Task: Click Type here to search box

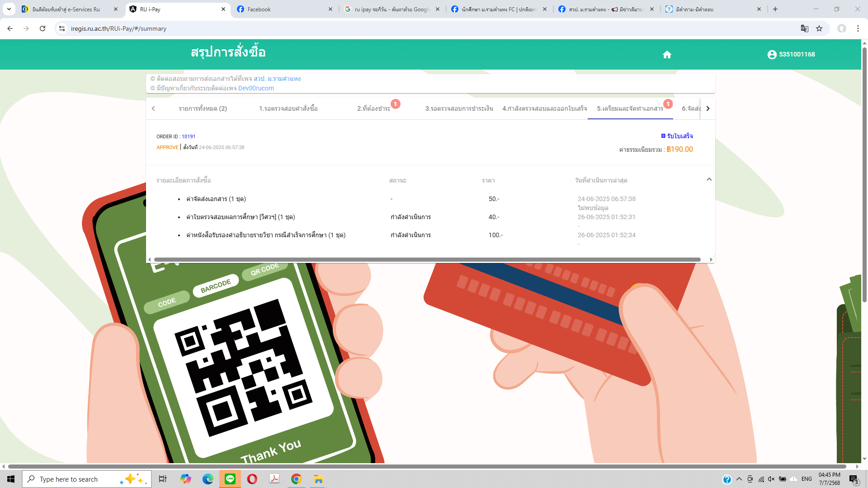Action: click(x=86, y=479)
